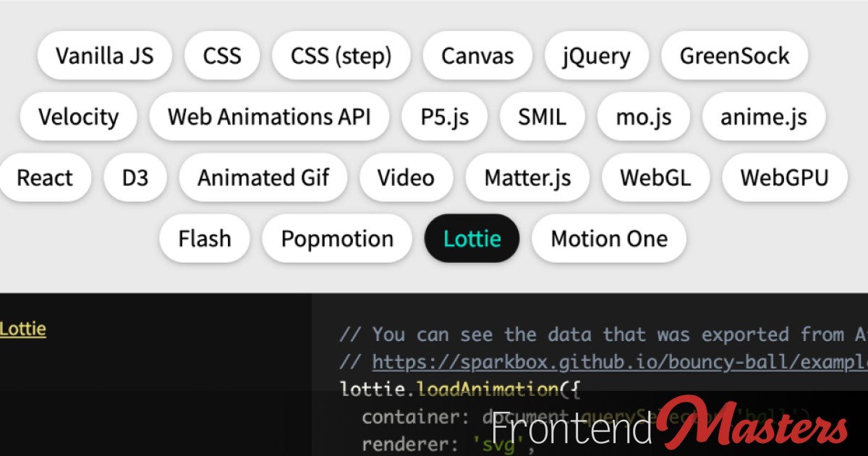
Task: View the SMIL animation demo
Action: point(542,117)
